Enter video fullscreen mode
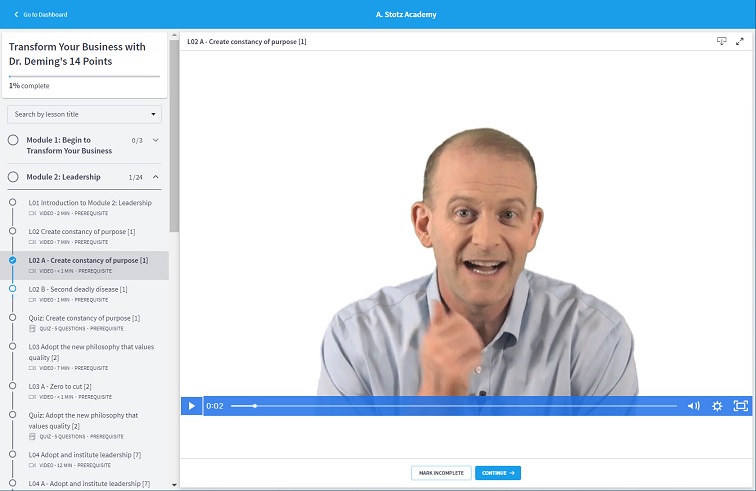This screenshot has width=756, height=491. click(740, 406)
